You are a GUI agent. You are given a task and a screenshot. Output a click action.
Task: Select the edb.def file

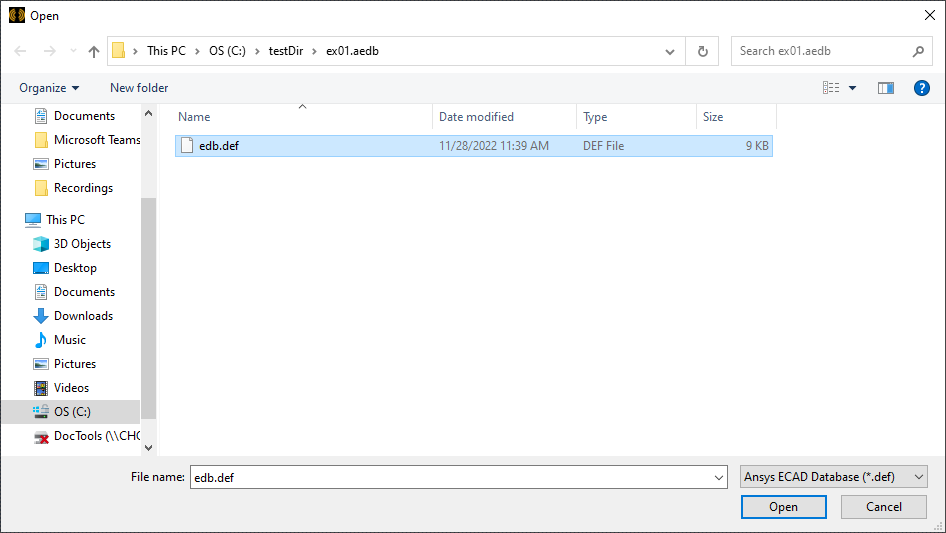(474, 146)
